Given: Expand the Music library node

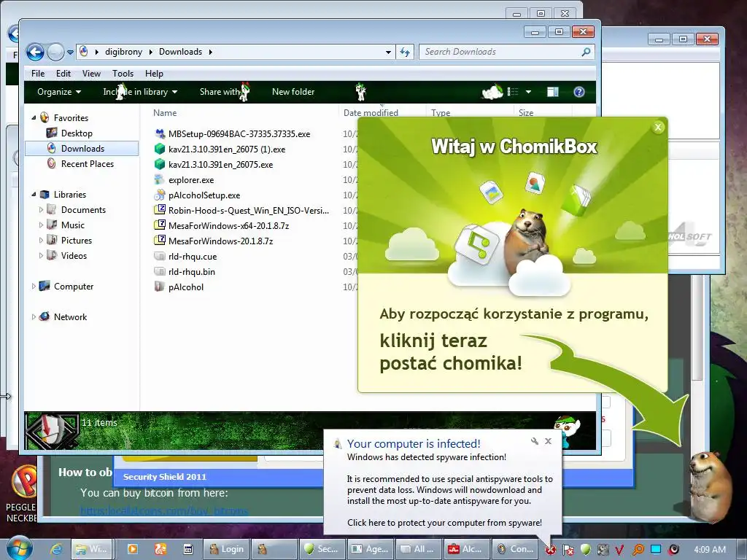Looking at the screenshot, I should pyautogui.click(x=41, y=225).
